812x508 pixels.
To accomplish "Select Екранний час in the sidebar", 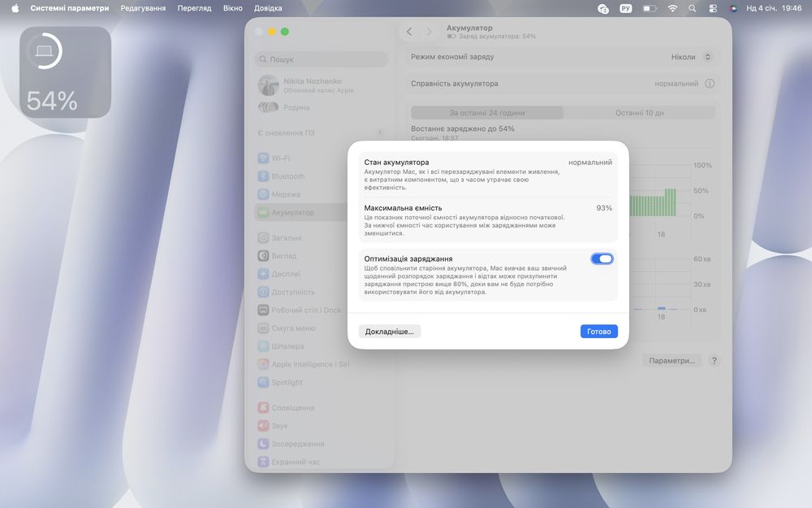I will (x=321, y=462).
